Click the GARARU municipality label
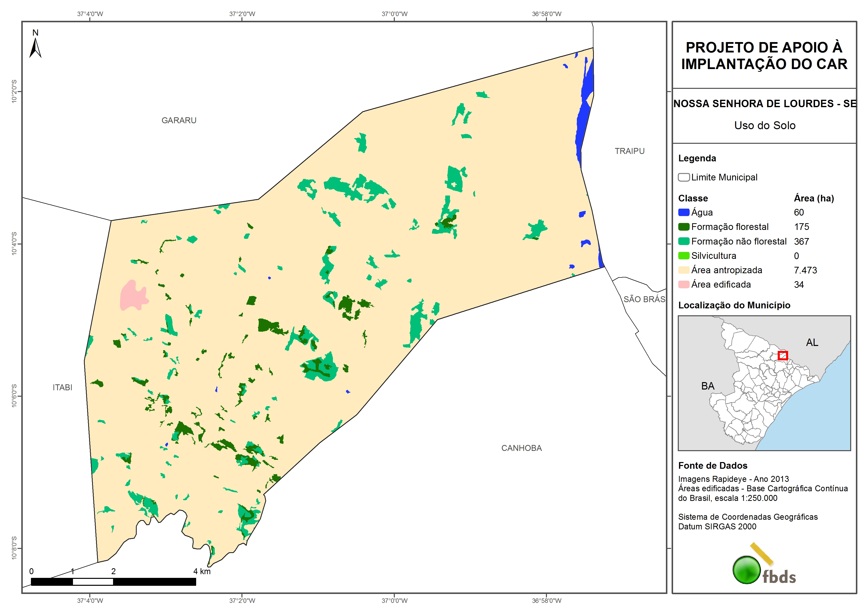This screenshot has height=614, width=868. pos(179,120)
